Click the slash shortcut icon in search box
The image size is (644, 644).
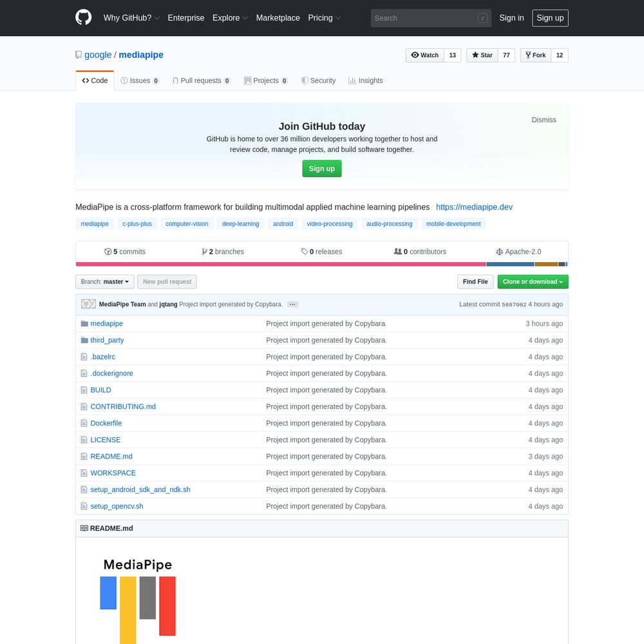pyautogui.click(x=482, y=18)
